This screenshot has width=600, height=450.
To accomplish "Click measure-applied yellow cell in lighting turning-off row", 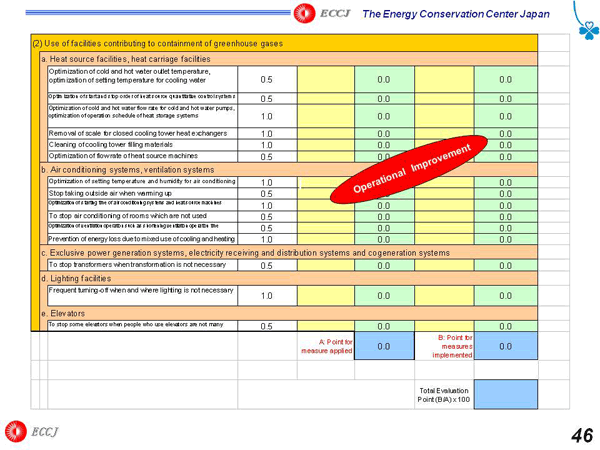I will [326, 295].
